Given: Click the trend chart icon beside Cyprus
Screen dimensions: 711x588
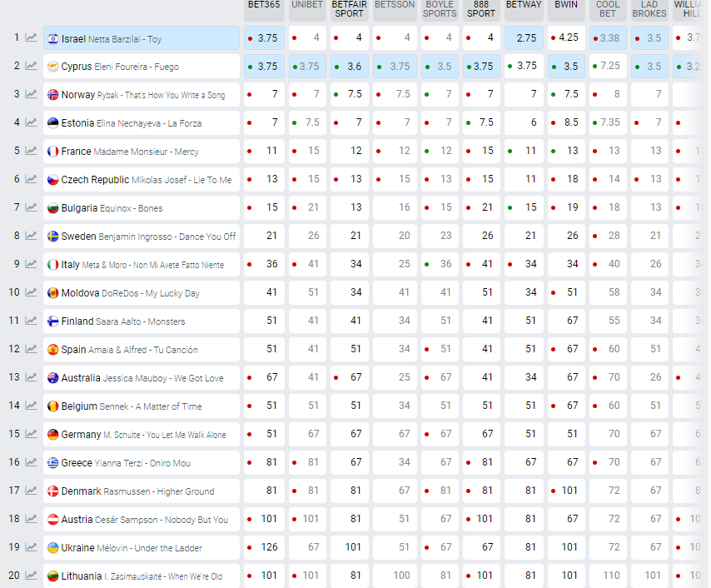Looking at the screenshot, I should click(31, 66).
